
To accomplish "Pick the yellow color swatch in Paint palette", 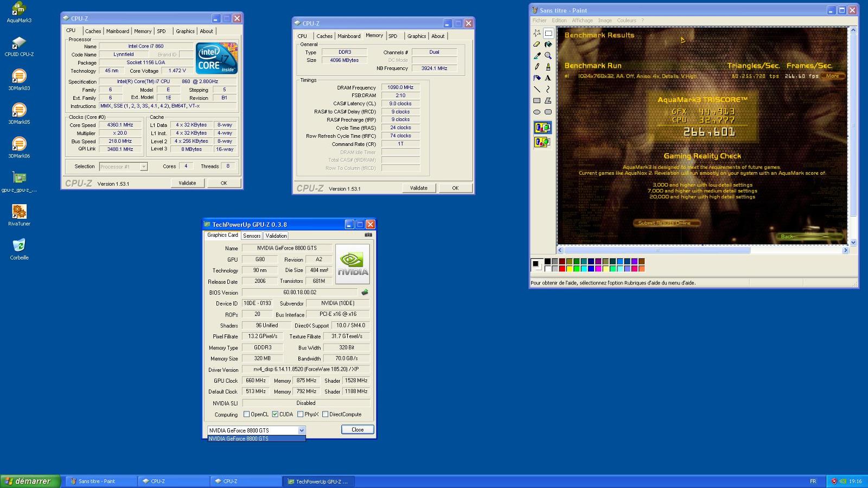I will point(569,268).
